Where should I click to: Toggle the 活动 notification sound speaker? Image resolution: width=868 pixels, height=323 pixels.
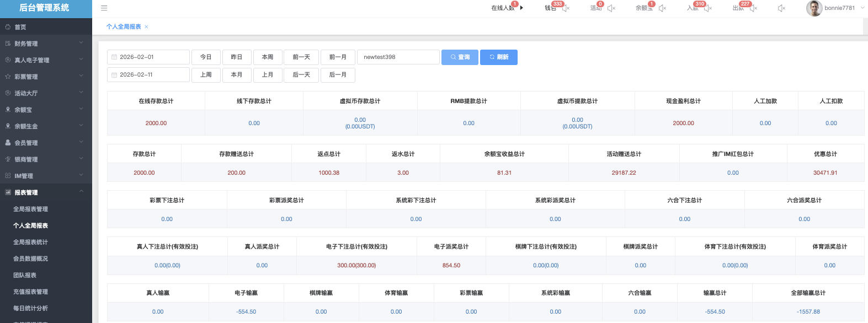click(x=611, y=8)
